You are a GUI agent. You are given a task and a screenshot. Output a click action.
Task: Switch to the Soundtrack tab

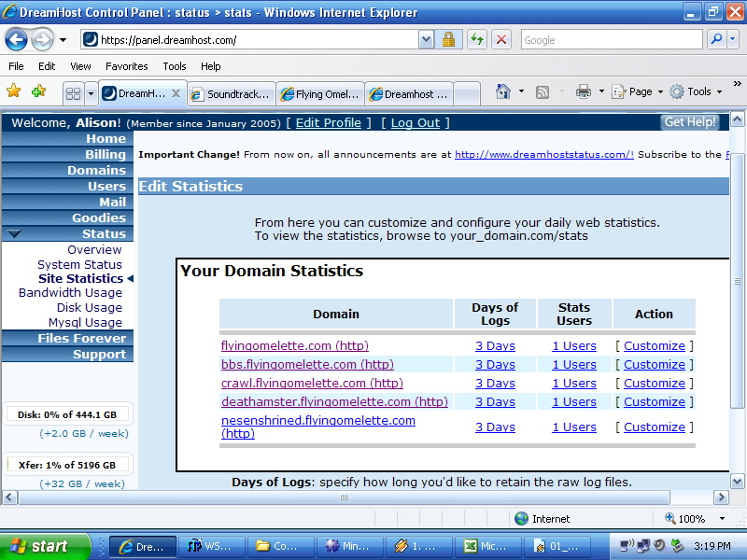click(231, 94)
